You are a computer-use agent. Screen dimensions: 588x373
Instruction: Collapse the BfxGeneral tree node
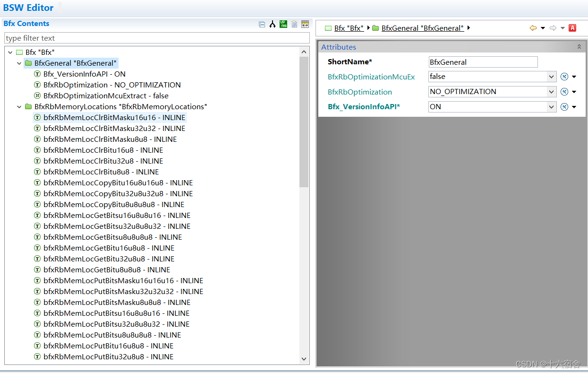tap(19, 63)
